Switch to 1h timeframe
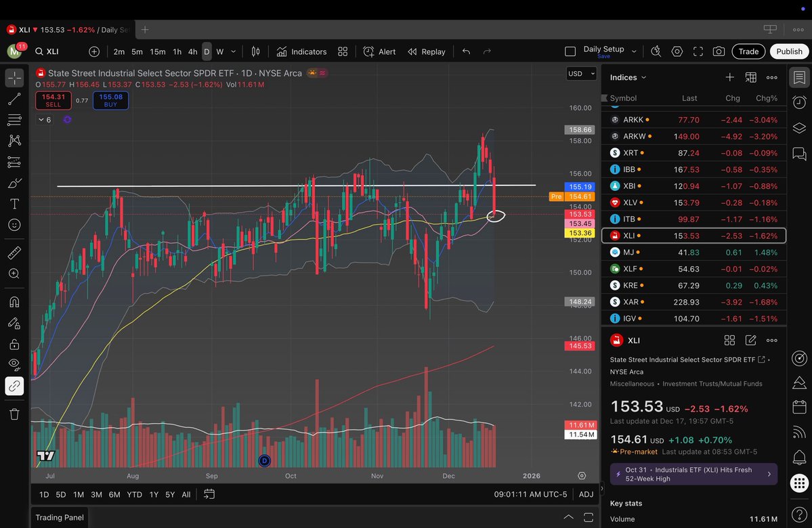812x528 pixels. point(177,51)
